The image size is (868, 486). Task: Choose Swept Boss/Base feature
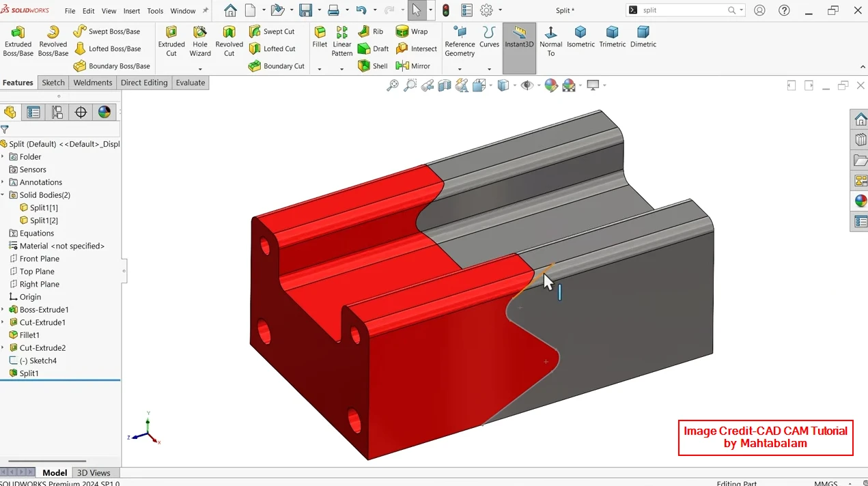[107, 31]
